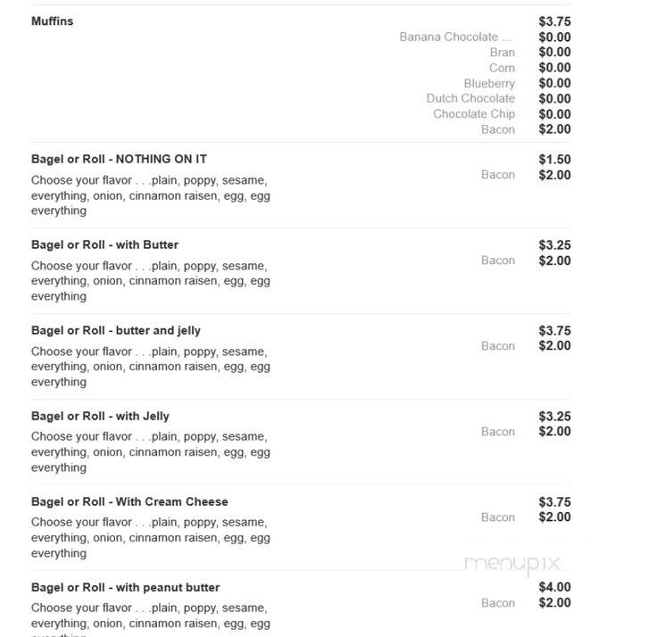Click the $1.50 price for plain bagel
672x637 pixels.
(554, 160)
